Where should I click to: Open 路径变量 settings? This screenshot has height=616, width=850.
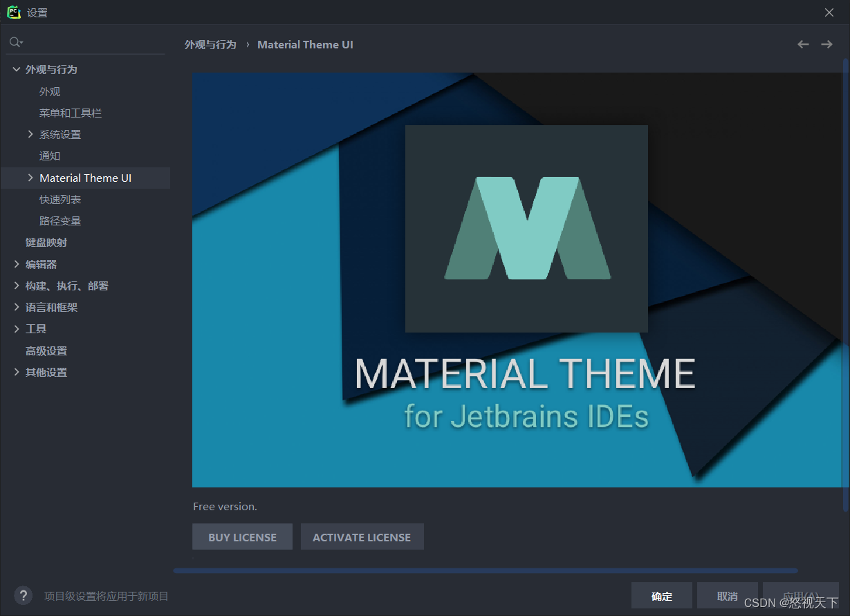(60, 221)
